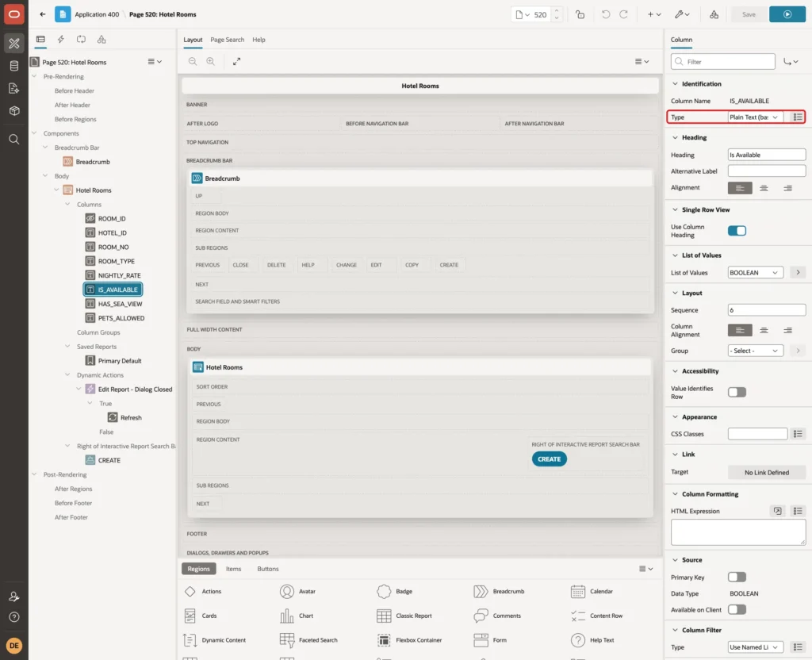This screenshot has height=660, width=812.
Task: Zoom out the layout view
Action: coord(192,62)
